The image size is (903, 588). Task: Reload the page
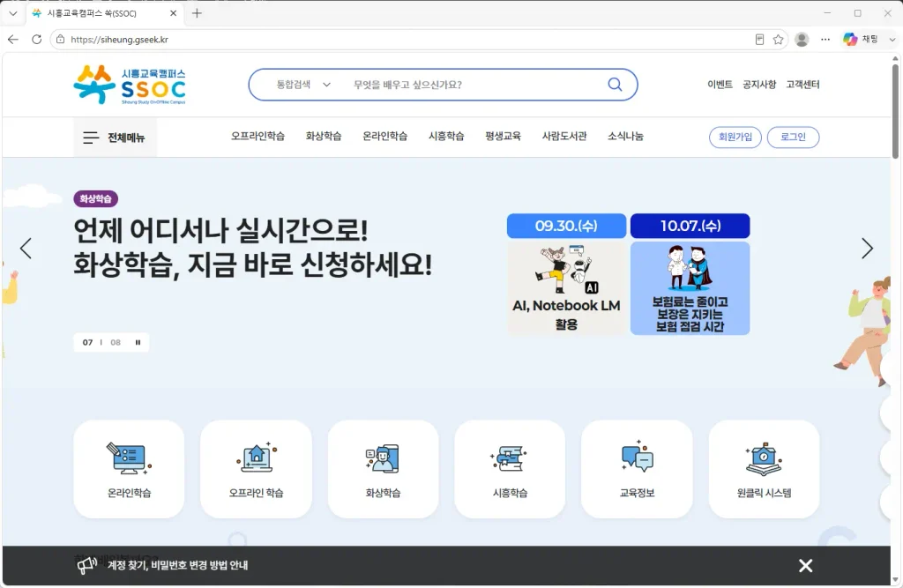[36, 39]
